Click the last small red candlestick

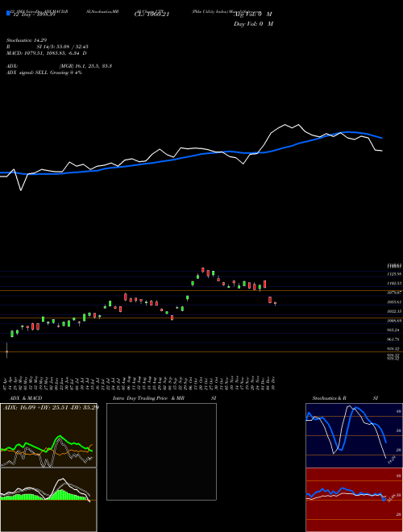(x=275, y=303)
